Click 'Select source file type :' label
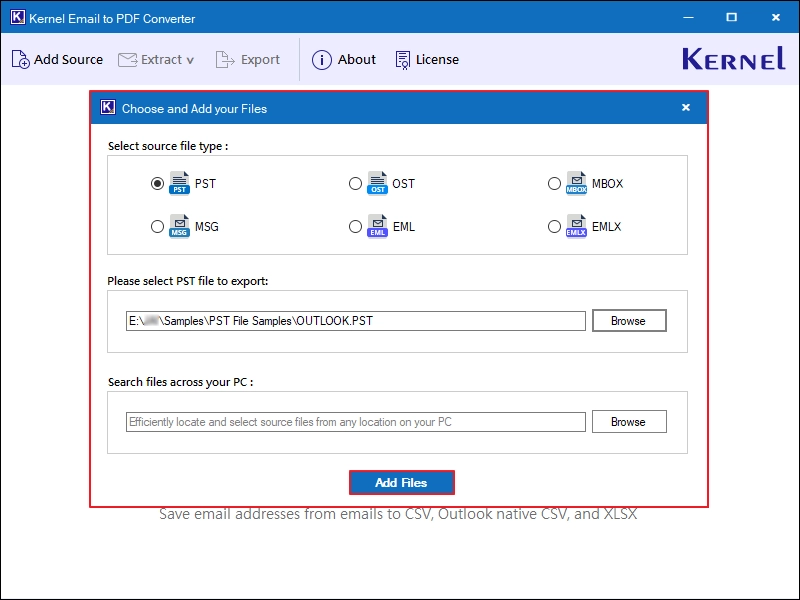Image resolution: width=800 pixels, height=600 pixels. pyautogui.click(x=168, y=146)
